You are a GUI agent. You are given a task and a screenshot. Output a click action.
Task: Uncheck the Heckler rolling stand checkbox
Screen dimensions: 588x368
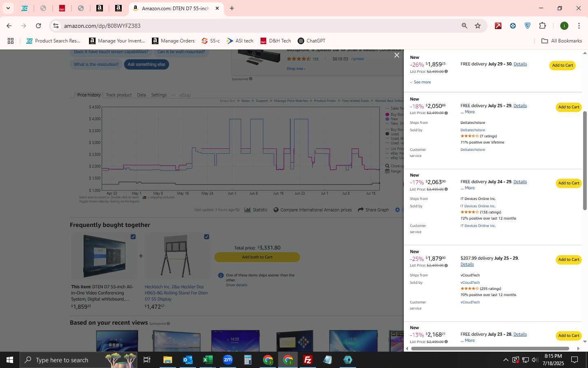click(207, 237)
